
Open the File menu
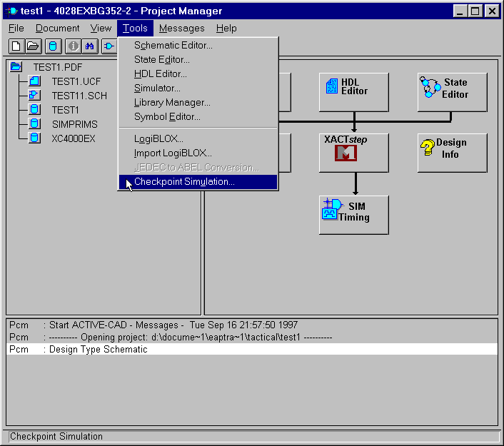(16, 29)
